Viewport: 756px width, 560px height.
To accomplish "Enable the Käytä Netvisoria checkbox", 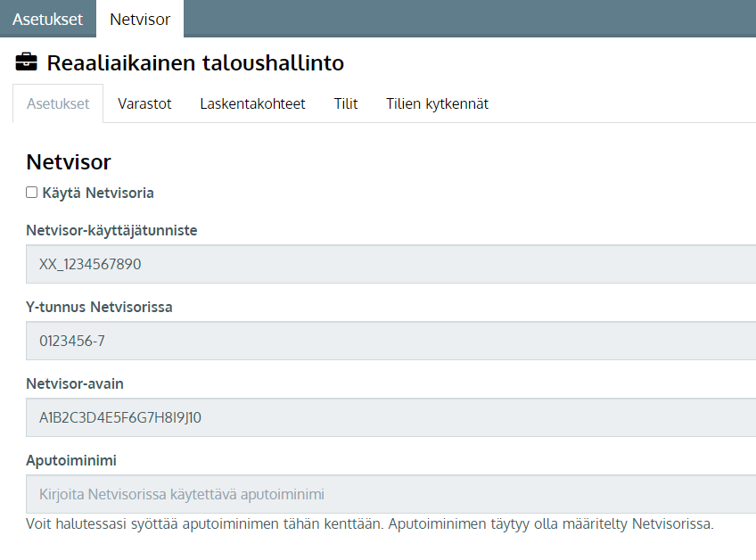I will click(x=32, y=193).
